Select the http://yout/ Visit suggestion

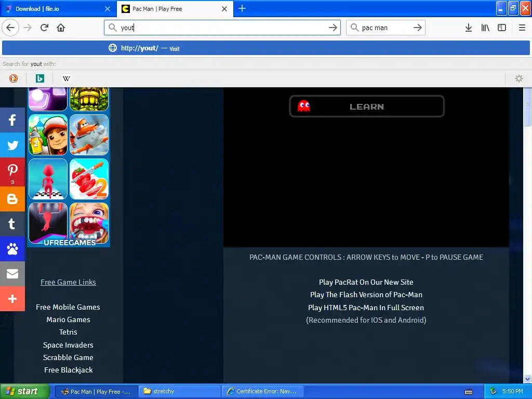pos(265,48)
